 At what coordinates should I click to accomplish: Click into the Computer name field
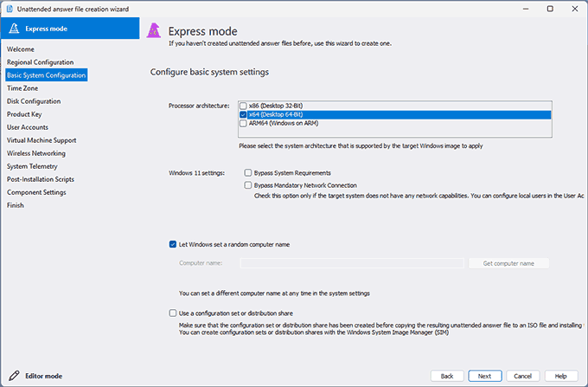(352, 263)
